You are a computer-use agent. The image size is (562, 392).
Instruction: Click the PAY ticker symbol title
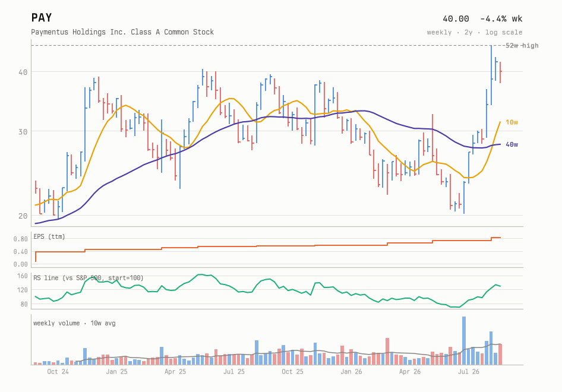tap(42, 18)
